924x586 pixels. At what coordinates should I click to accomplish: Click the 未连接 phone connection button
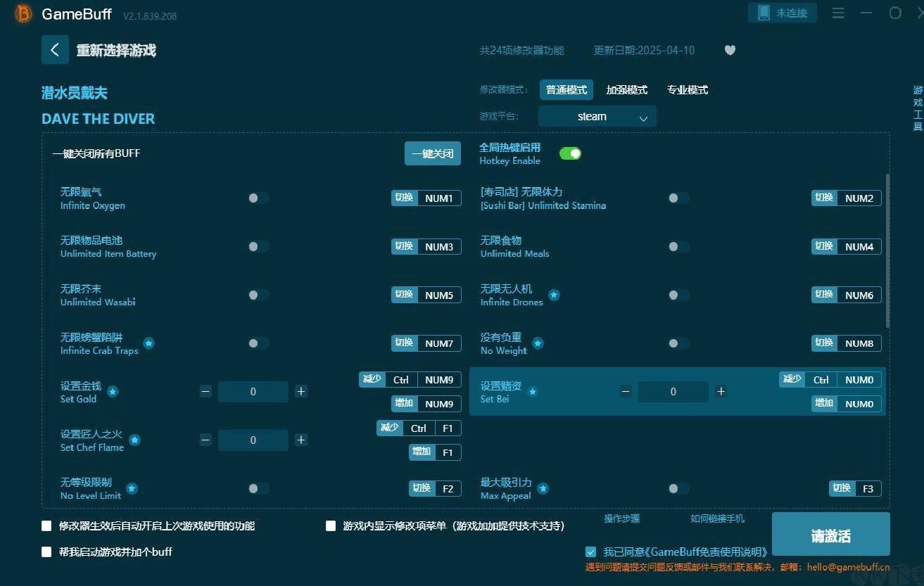pos(783,13)
